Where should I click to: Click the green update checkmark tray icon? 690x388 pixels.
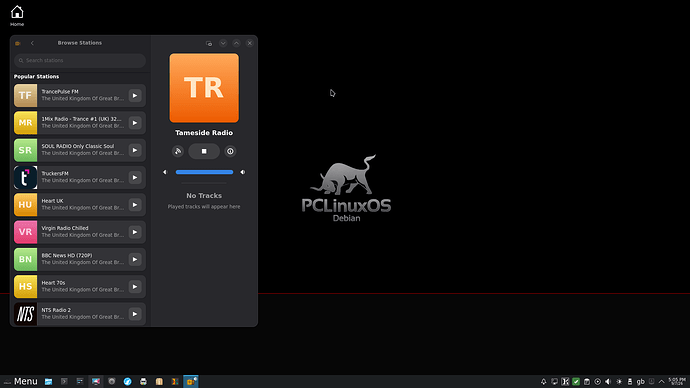576,381
